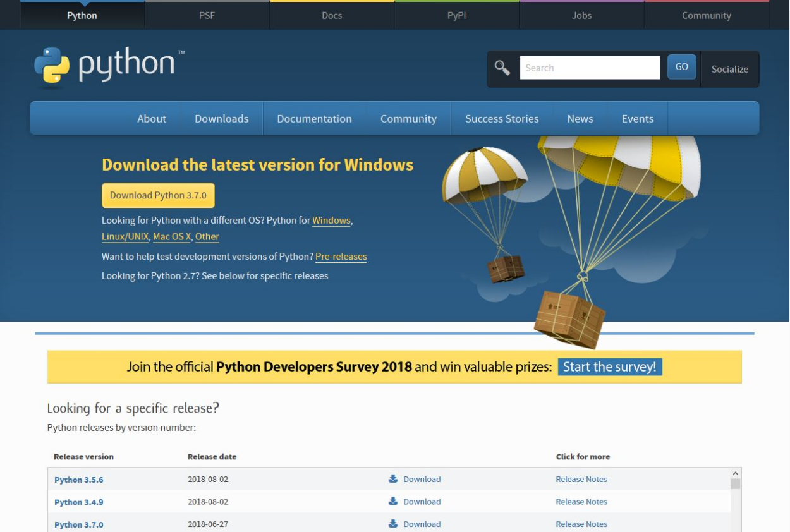This screenshot has height=532, width=790.
Task: Click 'Download the latest version for Windows' heading
Action: tap(257, 165)
